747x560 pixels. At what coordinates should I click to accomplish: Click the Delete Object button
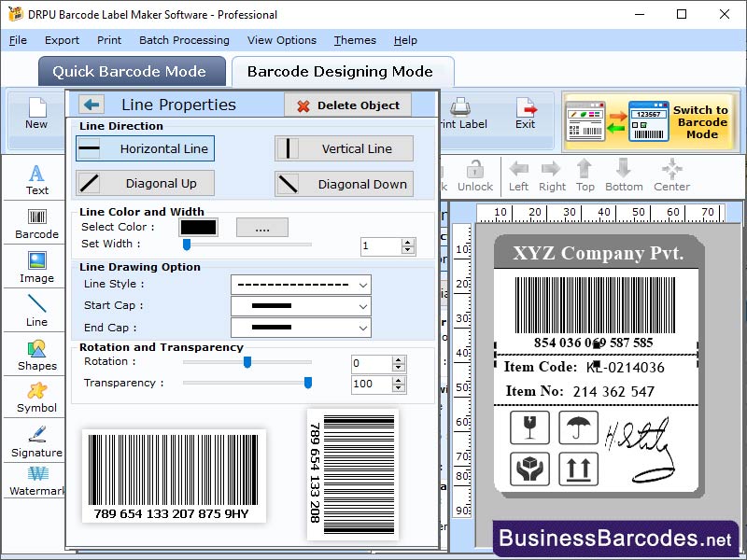point(347,105)
